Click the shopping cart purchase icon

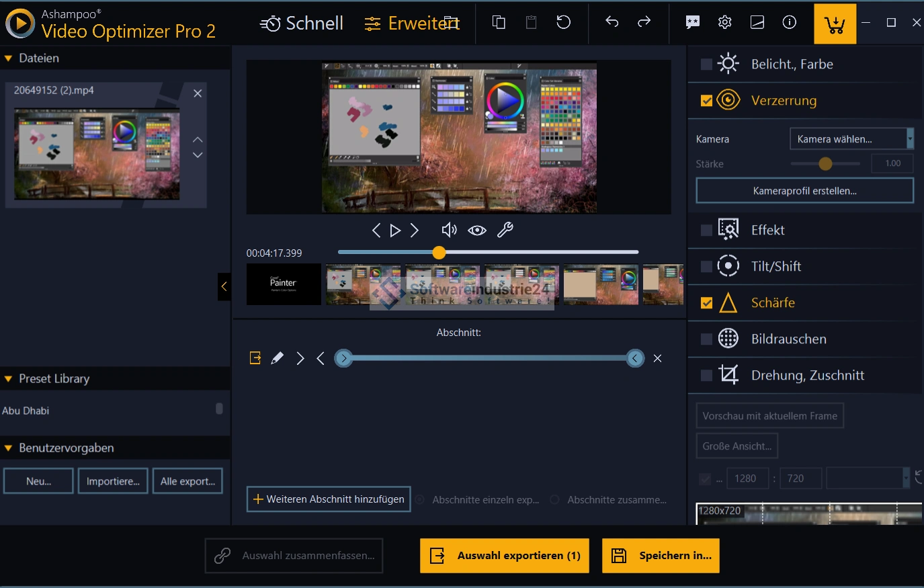[x=835, y=24]
